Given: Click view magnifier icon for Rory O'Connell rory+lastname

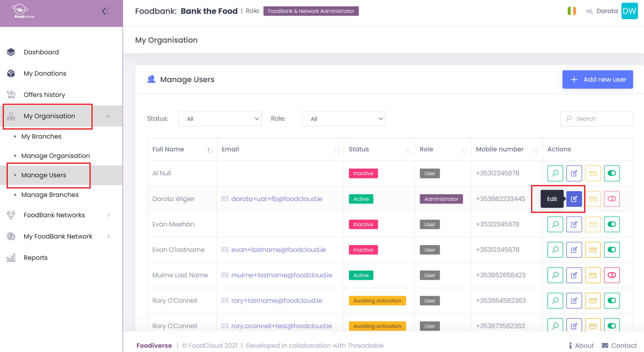Looking at the screenshot, I should 555,300.
